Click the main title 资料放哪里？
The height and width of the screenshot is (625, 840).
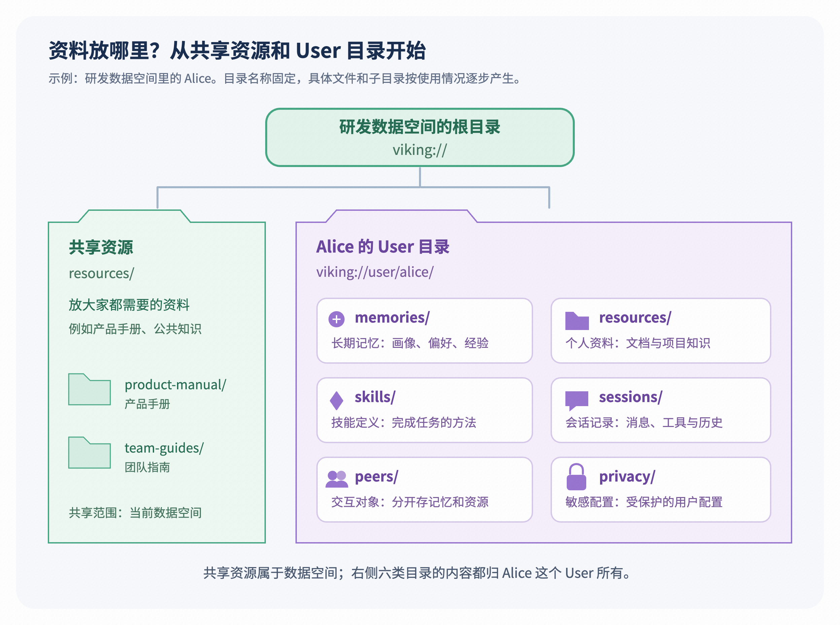(105, 51)
